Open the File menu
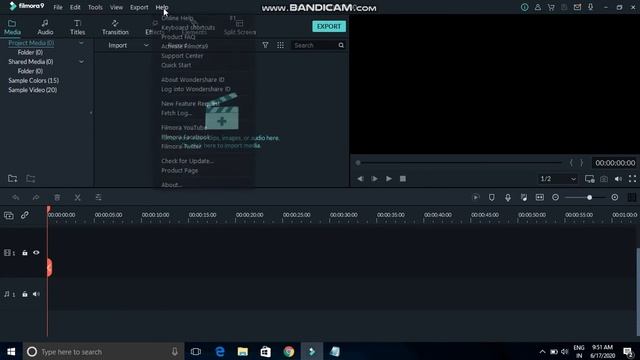This screenshot has height=360, width=640. (x=58, y=7)
